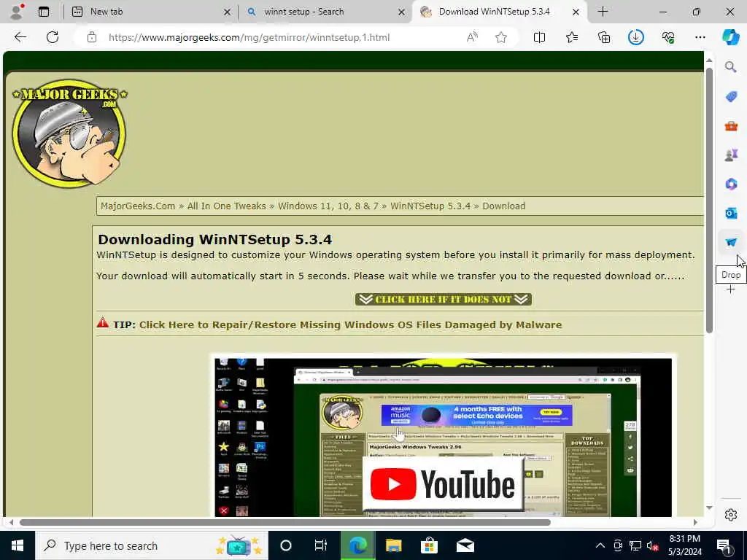Click the muted volume tray icon

click(x=652, y=545)
